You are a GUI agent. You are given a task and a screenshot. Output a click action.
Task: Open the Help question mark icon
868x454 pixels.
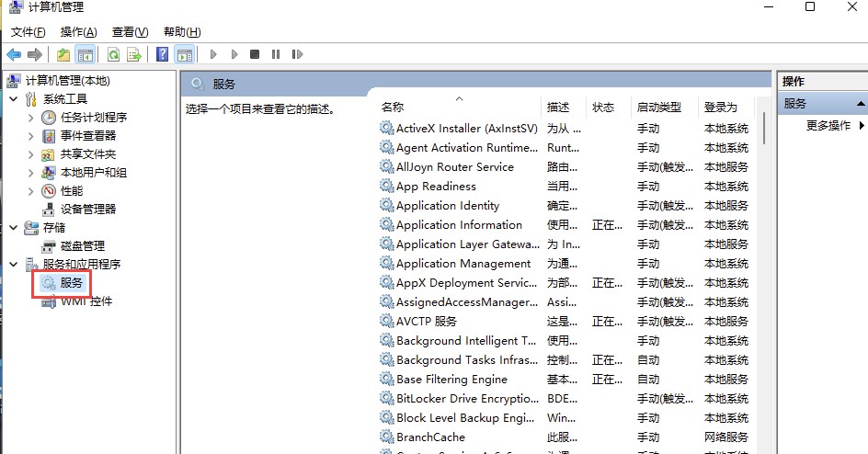tap(162, 54)
